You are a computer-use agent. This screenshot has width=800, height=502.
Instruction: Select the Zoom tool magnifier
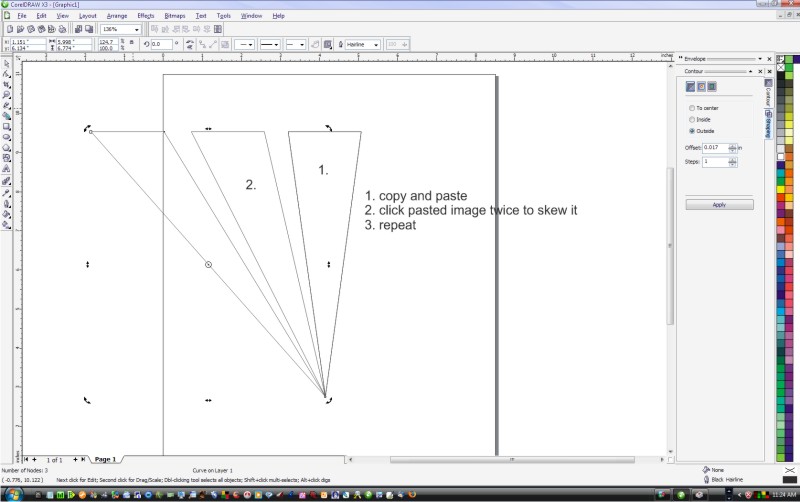(6, 95)
